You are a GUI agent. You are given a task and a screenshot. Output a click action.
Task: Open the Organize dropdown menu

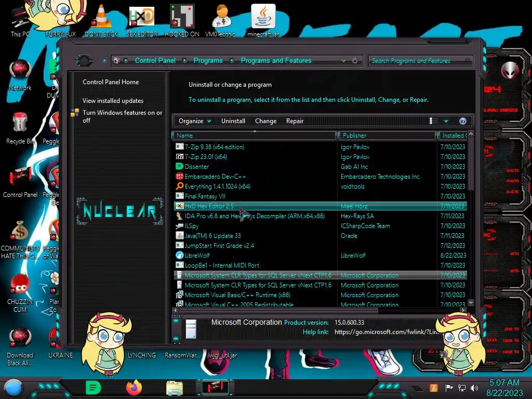[x=195, y=121]
